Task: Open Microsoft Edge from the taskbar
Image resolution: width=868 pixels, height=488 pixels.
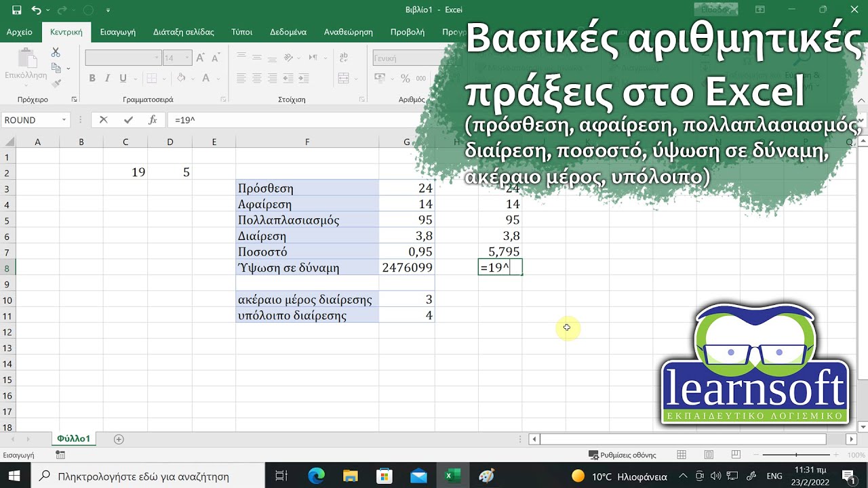Action: (317, 476)
